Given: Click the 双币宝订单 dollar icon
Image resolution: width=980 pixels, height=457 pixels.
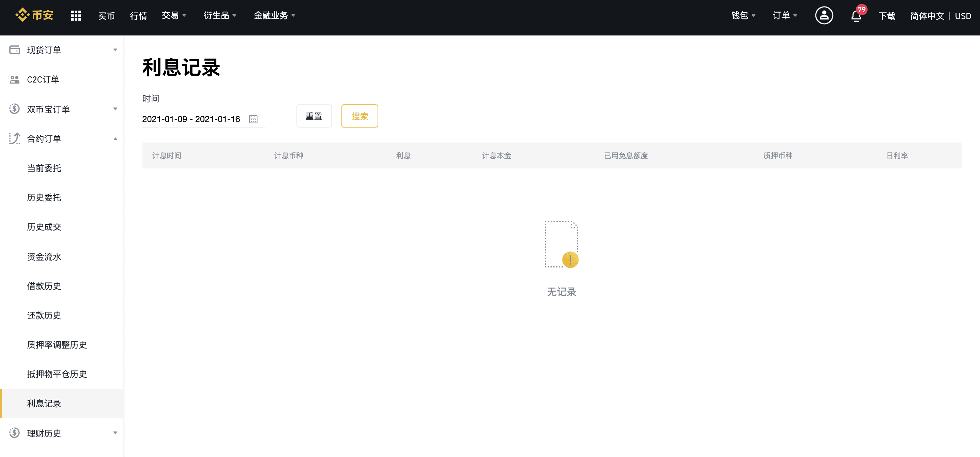Looking at the screenshot, I should pyautogui.click(x=14, y=109).
